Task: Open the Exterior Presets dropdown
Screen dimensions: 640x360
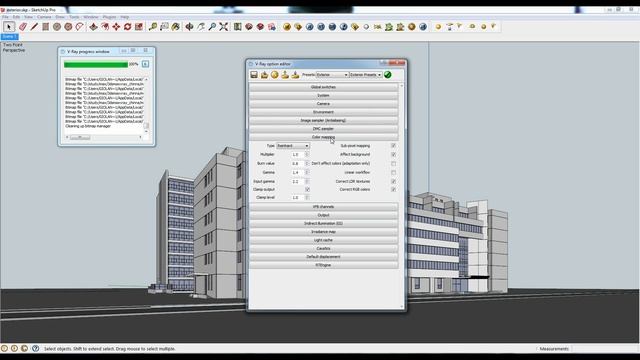Action: tap(366, 75)
